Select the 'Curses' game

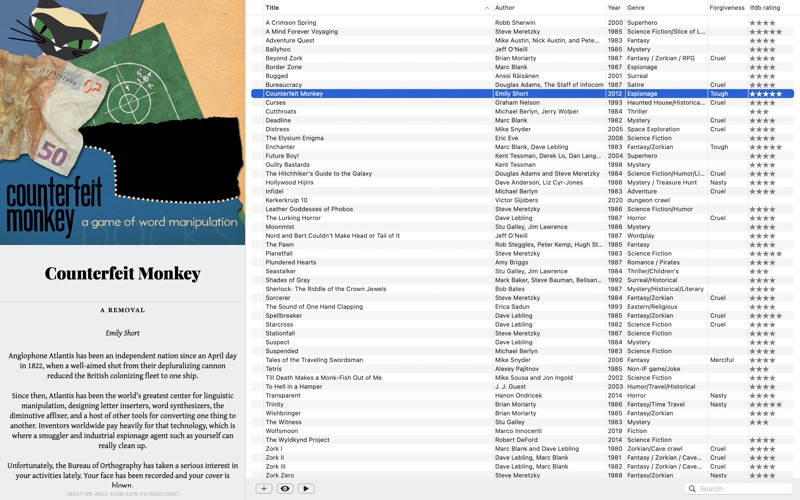tap(522, 103)
